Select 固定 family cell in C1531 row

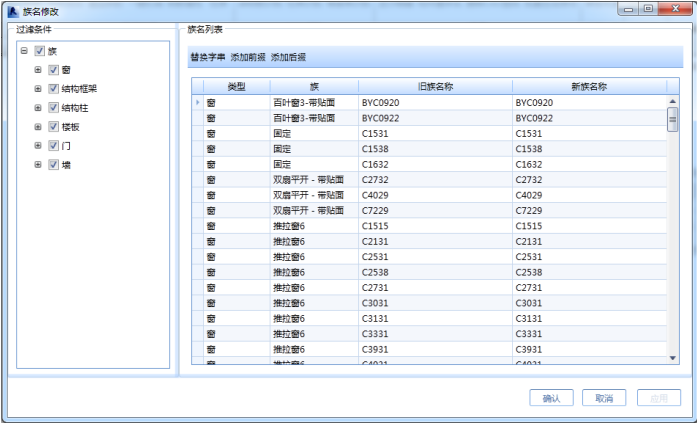314,133
